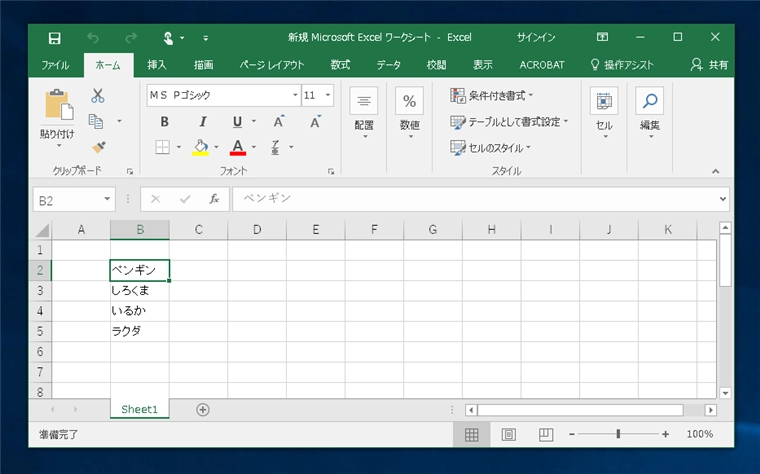Increase font size with larger A
This screenshot has height=474, width=760.
tap(279, 122)
